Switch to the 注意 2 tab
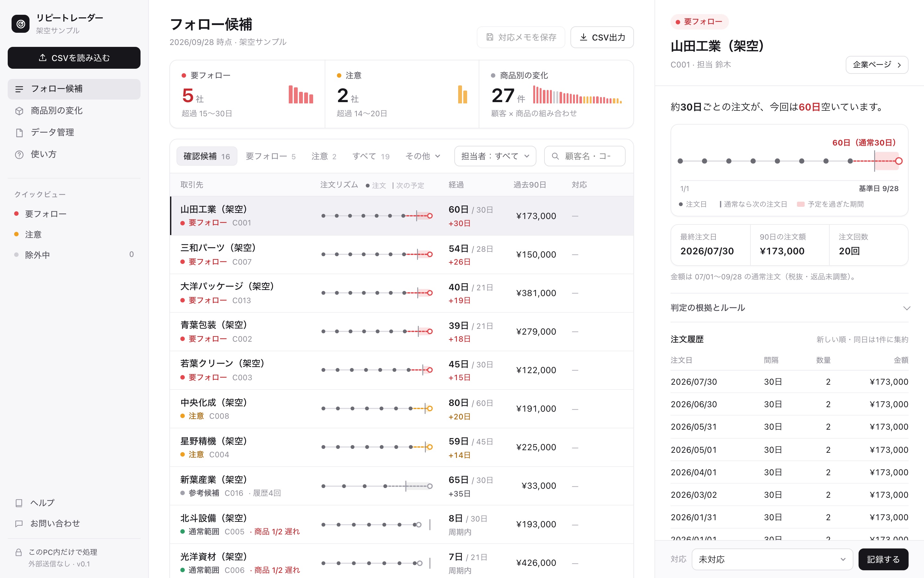Viewport: 924px width, 578px height. click(324, 156)
